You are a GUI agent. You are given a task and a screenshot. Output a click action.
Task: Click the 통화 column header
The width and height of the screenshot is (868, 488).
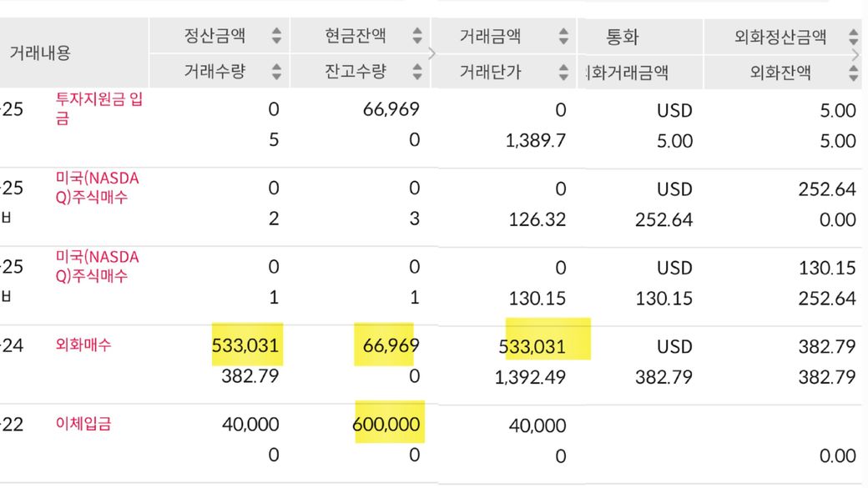click(x=622, y=37)
